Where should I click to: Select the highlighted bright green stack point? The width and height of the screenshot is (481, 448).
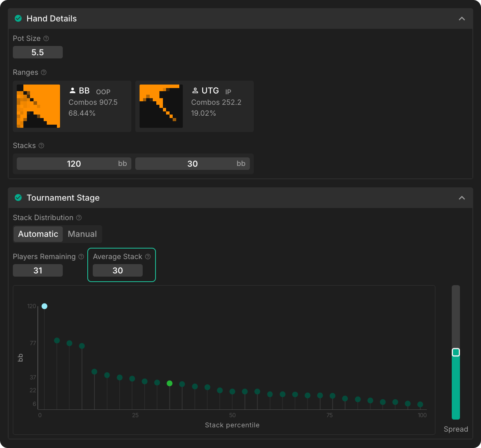[170, 383]
